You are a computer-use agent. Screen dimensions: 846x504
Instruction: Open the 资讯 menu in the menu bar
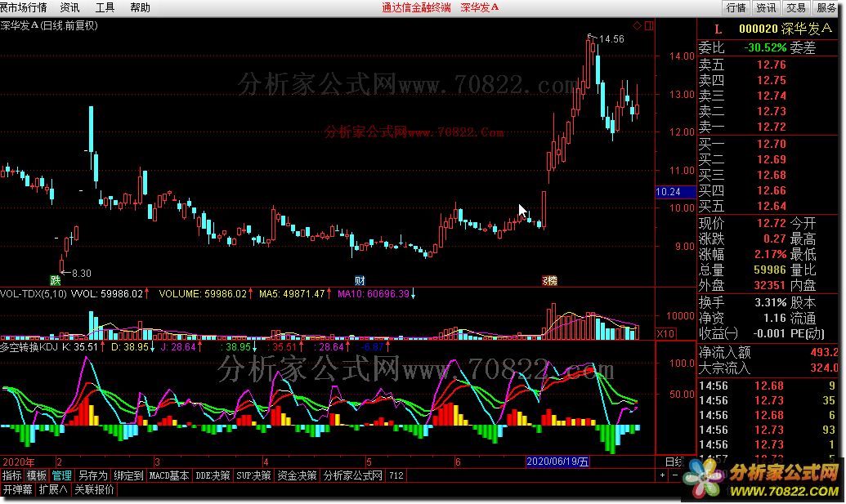[x=69, y=7]
